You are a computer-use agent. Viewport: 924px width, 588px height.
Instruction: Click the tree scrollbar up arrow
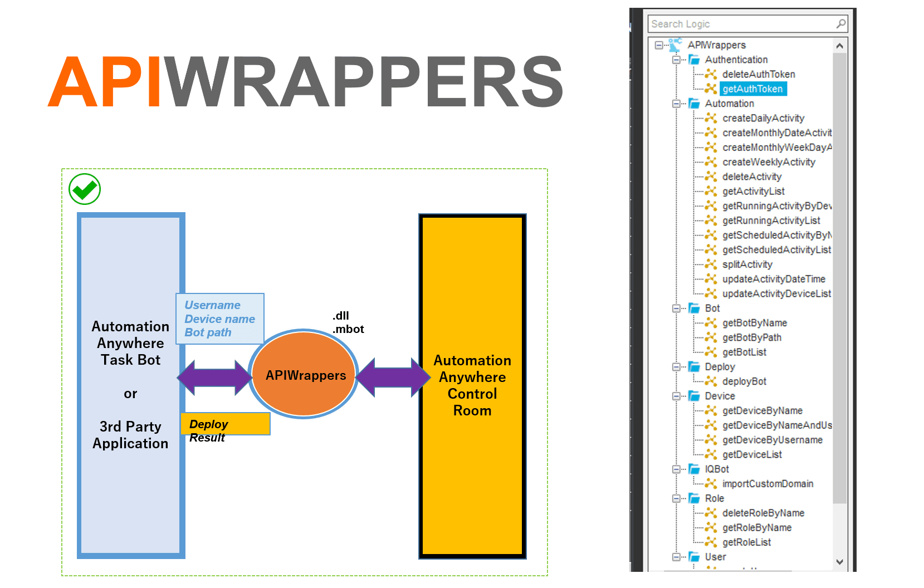pyautogui.click(x=840, y=46)
